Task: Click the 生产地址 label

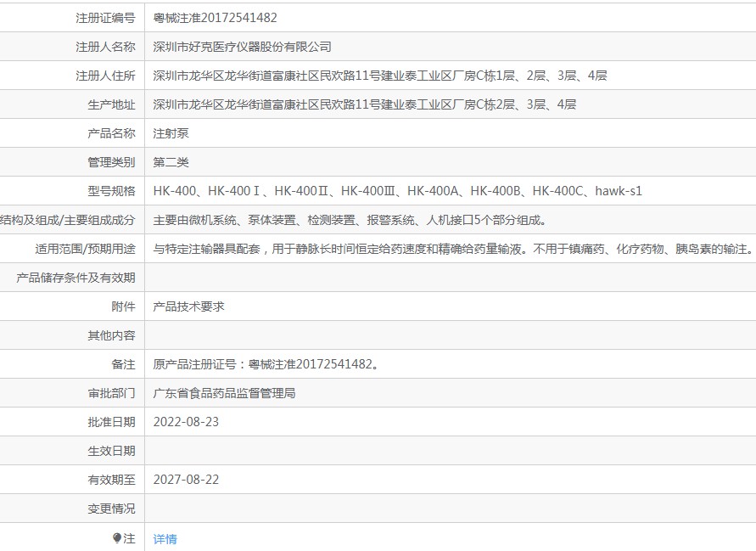Action: pyautogui.click(x=111, y=104)
